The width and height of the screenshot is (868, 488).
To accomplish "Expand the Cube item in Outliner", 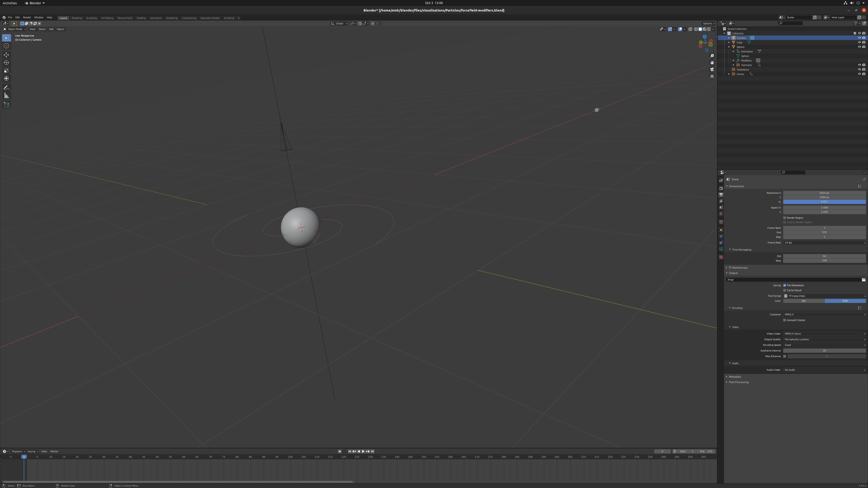I will (729, 42).
